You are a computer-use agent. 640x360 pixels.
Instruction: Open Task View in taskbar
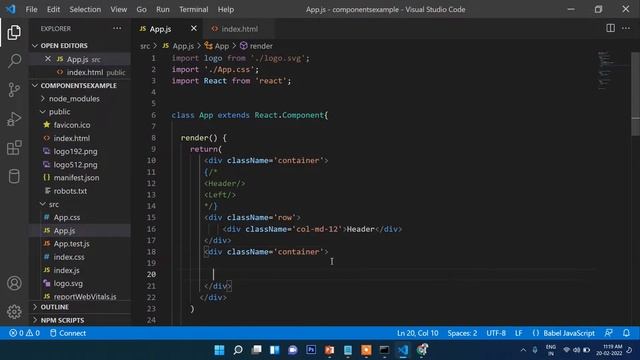[256, 350]
